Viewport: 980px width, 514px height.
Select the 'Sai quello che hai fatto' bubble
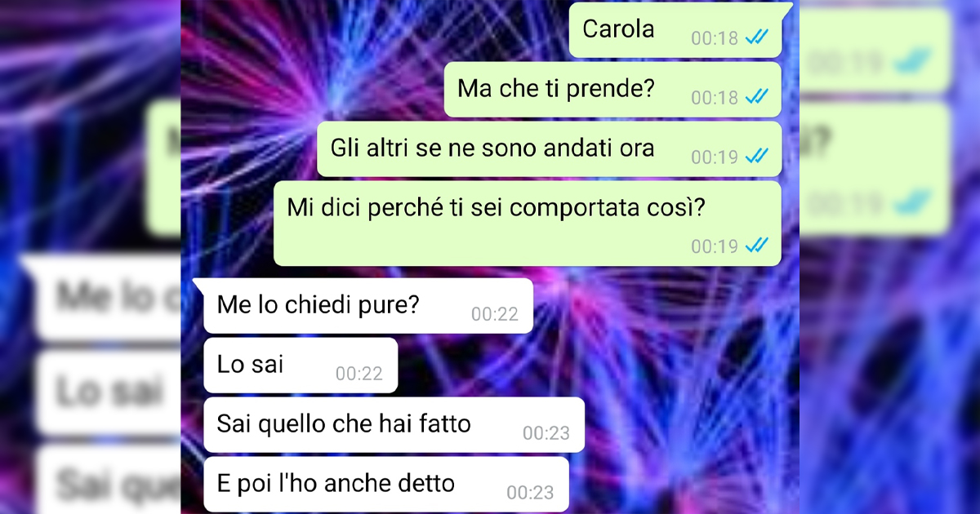point(394,424)
